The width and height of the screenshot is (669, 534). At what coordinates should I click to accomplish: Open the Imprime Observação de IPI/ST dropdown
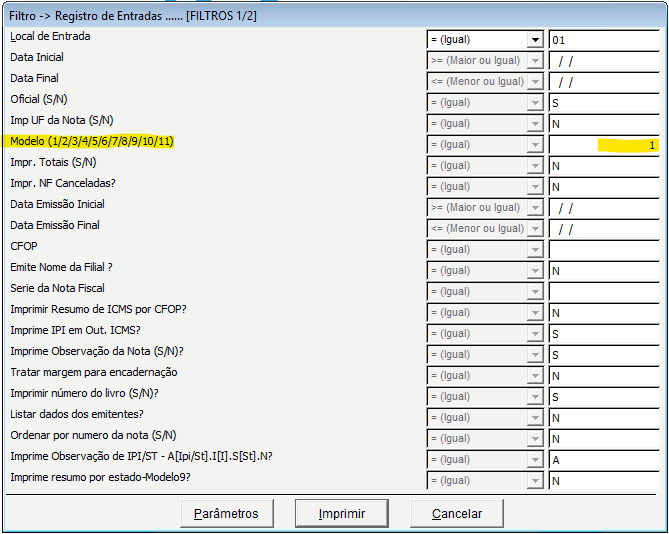[x=485, y=460]
